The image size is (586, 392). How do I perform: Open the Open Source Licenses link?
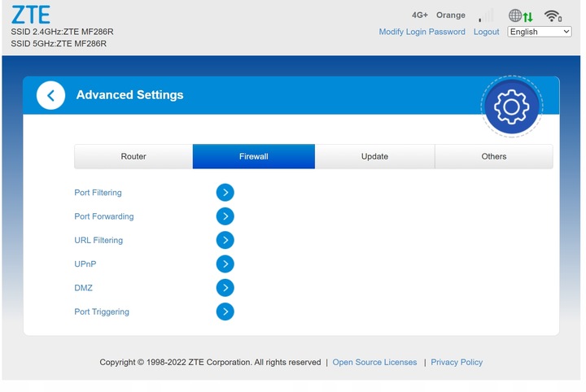374,362
